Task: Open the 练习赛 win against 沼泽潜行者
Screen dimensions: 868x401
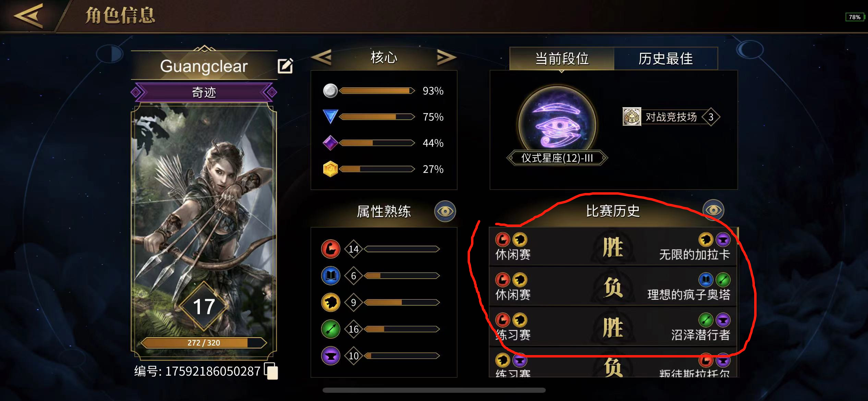Action: (613, 327)
